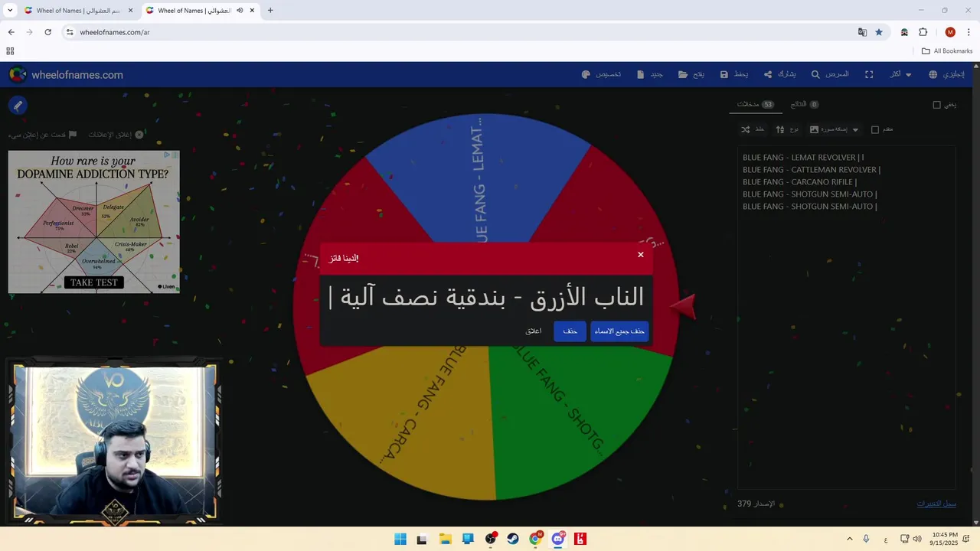Click the blue Remove button in winner dialog
The width and height of the screenshot is (980, 551).
[570, 331]
